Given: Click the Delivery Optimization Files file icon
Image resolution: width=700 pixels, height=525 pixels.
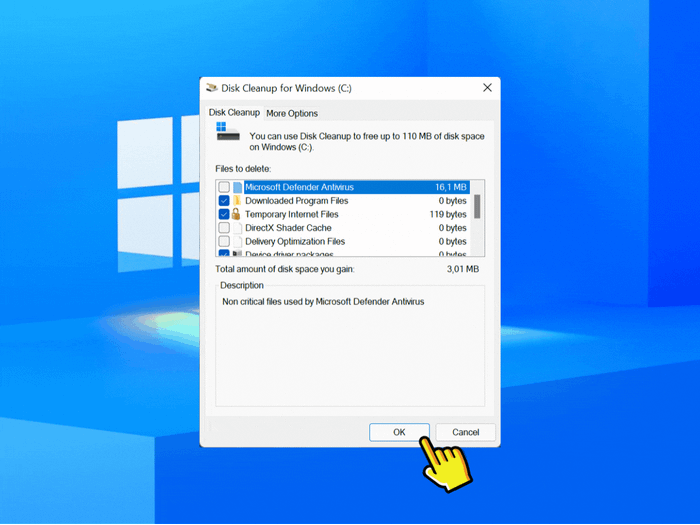Looking at the screenshot, I should click(x=238, y=241).
